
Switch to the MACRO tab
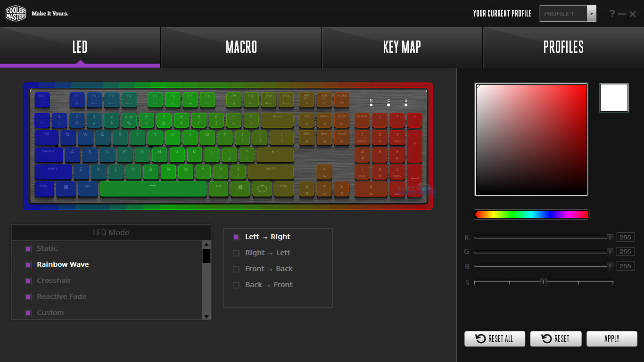point(241,47)
